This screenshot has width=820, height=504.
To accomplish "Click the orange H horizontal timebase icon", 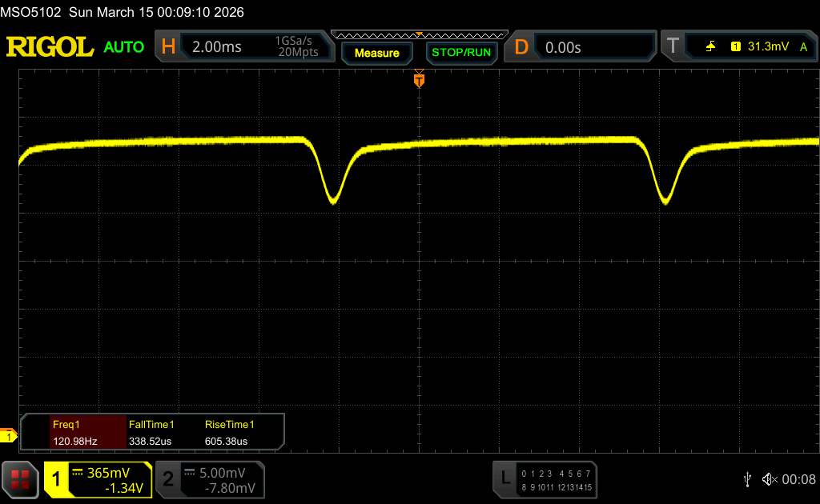I will click(168, 47).
